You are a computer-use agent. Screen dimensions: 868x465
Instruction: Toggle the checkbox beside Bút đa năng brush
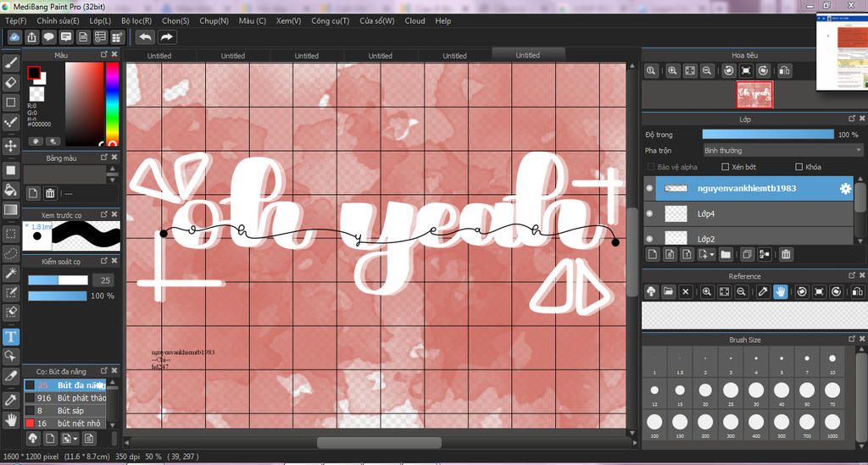coord(30,385)
